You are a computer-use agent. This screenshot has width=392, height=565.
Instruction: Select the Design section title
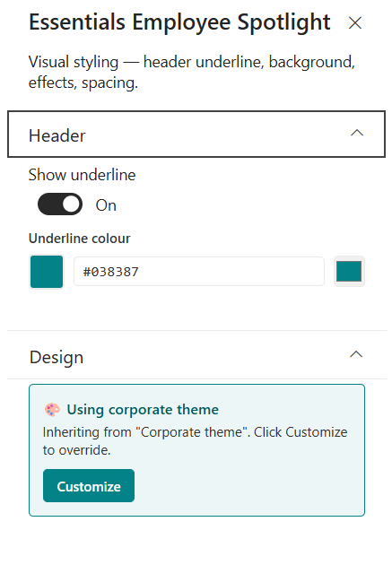click(x=57, y=358)
